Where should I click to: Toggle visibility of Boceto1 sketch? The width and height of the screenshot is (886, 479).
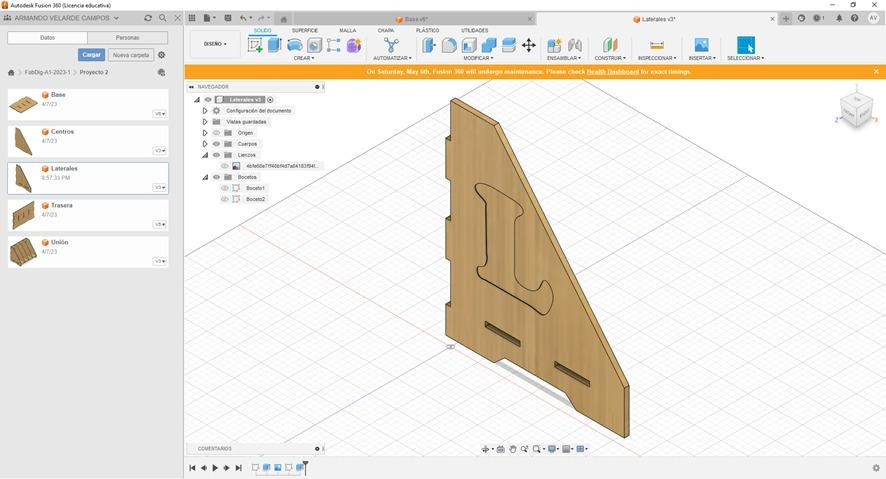pyautogui.click(x=225, y=188)
